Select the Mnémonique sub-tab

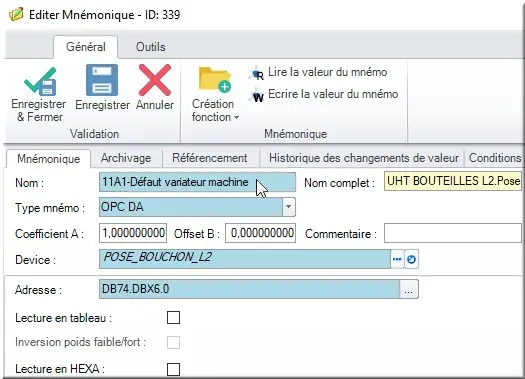click(x=49, y=159)
